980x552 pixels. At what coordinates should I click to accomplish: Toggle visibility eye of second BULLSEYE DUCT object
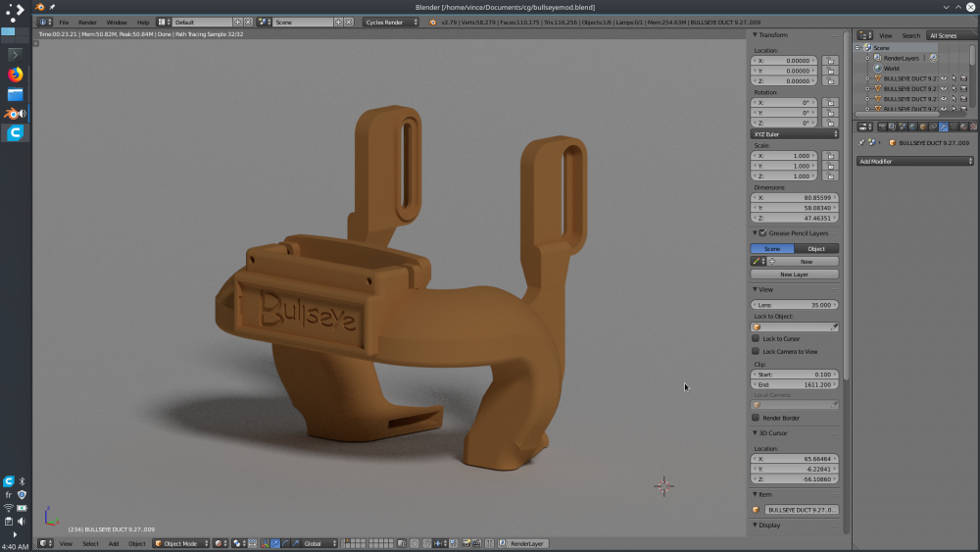coord(944,89)
